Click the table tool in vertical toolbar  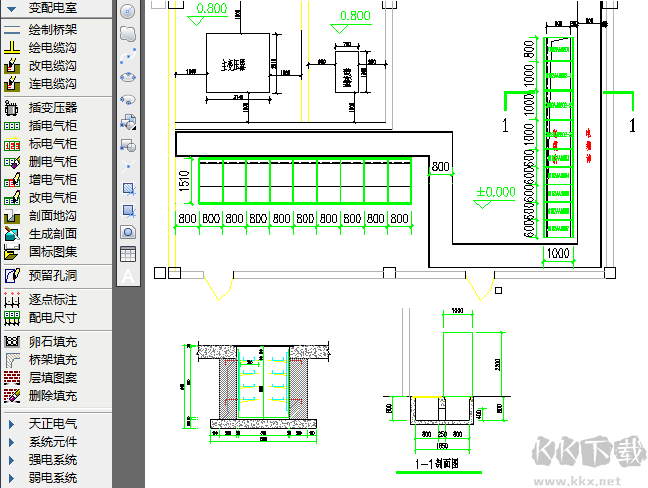tap(128, 254)
